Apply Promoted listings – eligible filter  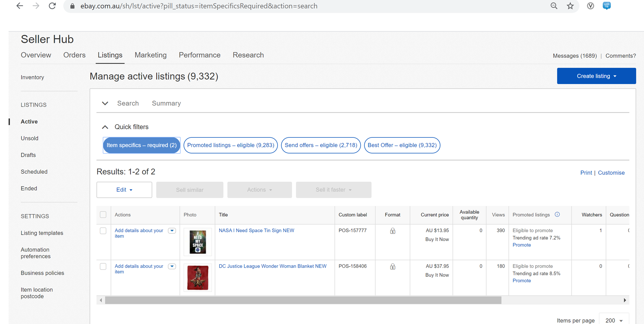click(x=231, y=145)
